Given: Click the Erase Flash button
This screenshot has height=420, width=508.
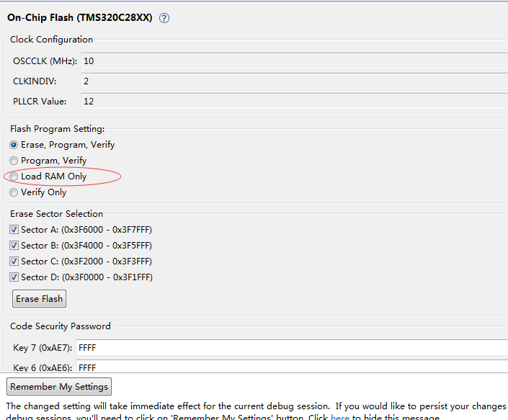Looking at the screenshot, I should [x=39, y=298].
